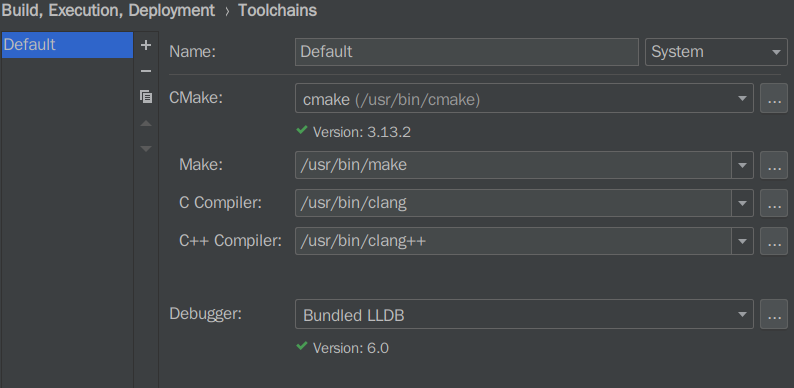Move toolchain down with the down arrow
The height and width of the screenshot is (388, 794).
click(146, 148)
